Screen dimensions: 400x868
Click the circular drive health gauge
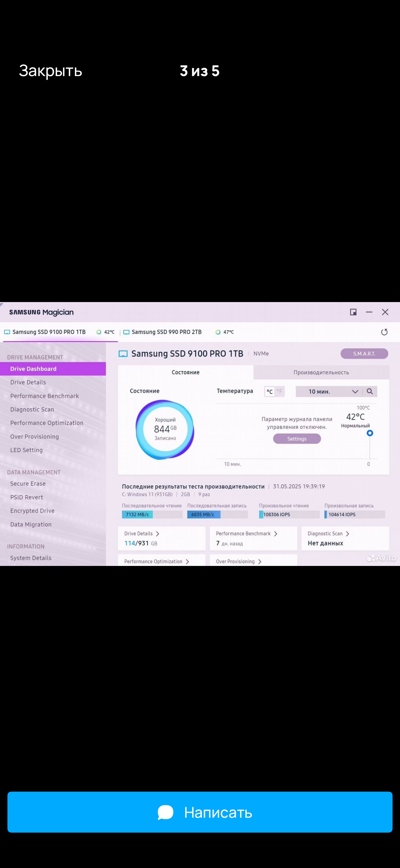pyautogui.click(x=165, y=429)
